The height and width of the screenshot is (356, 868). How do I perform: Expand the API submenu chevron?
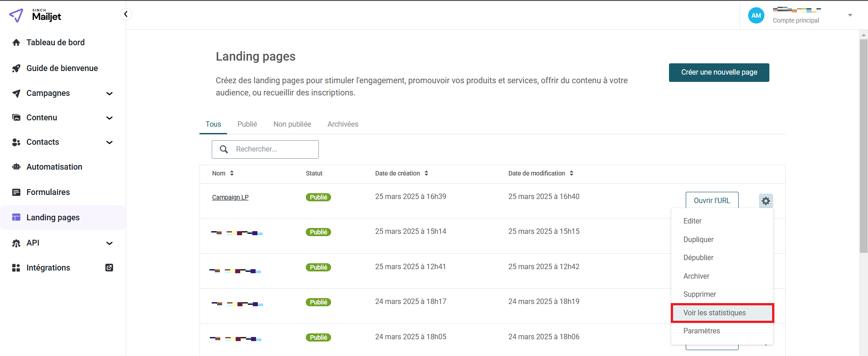(x=109, y=243)
